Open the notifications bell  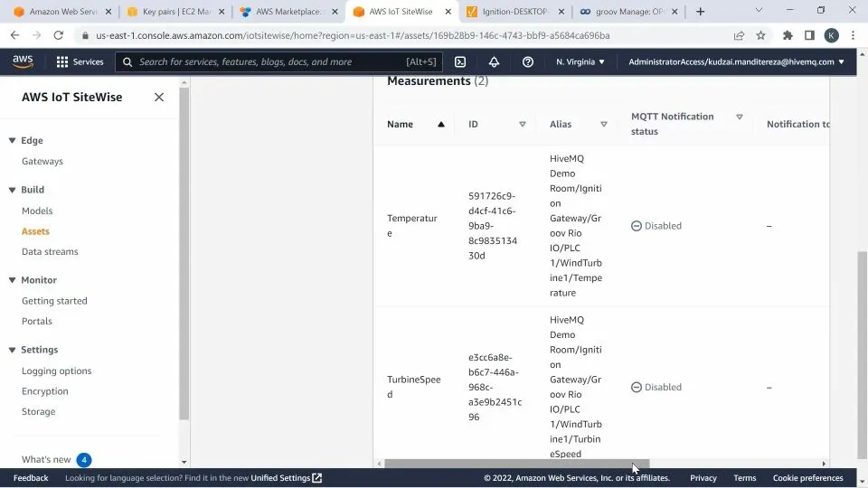(x=494, y=62)
